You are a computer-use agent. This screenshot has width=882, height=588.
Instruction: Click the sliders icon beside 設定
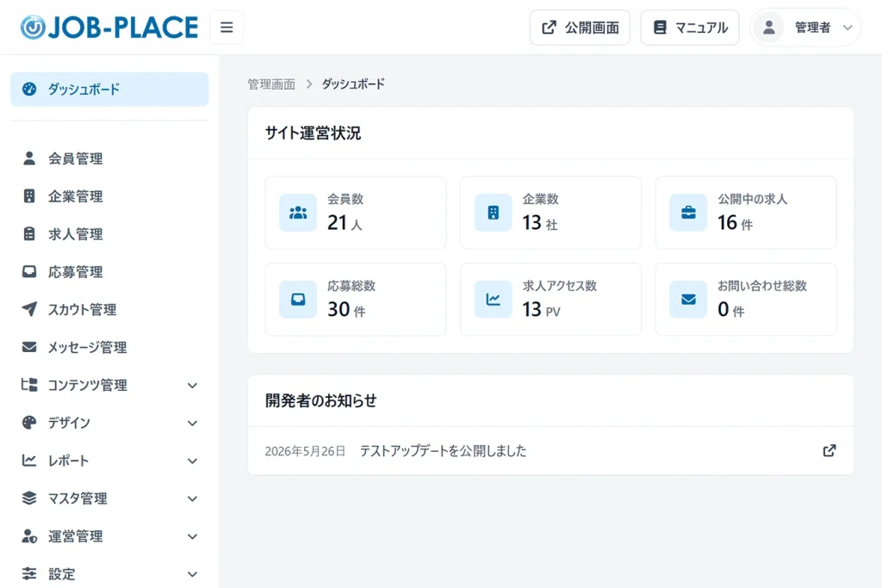click(x=29, y=574)
